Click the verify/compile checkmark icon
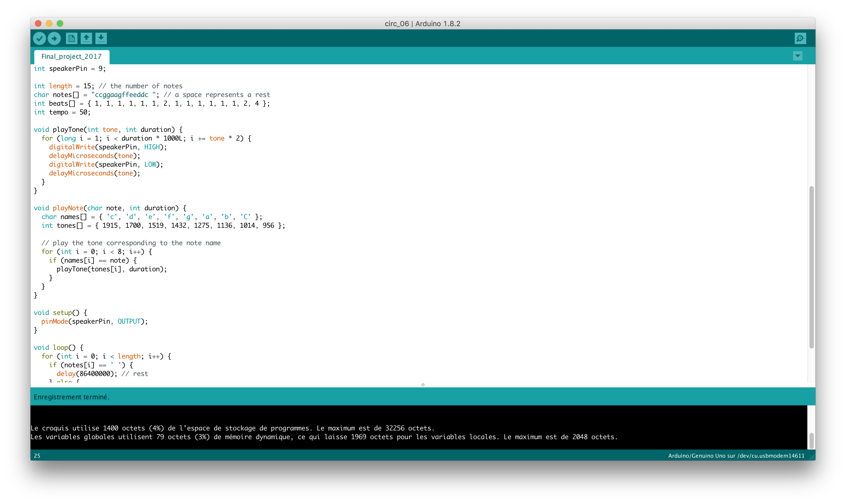The width and height of the screenshot is (846, 504). click(40, 38)
